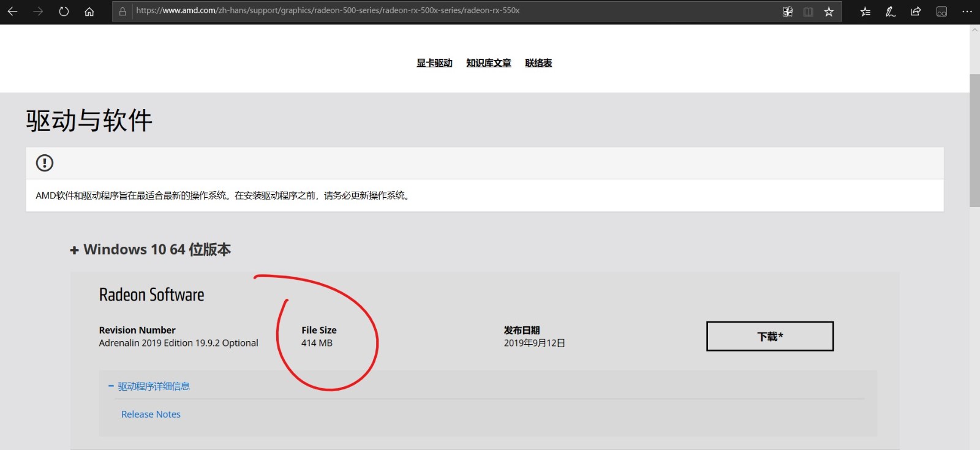
Task: Collapse the 驱动程序详细信息 section
Action: tap(149, 386)
